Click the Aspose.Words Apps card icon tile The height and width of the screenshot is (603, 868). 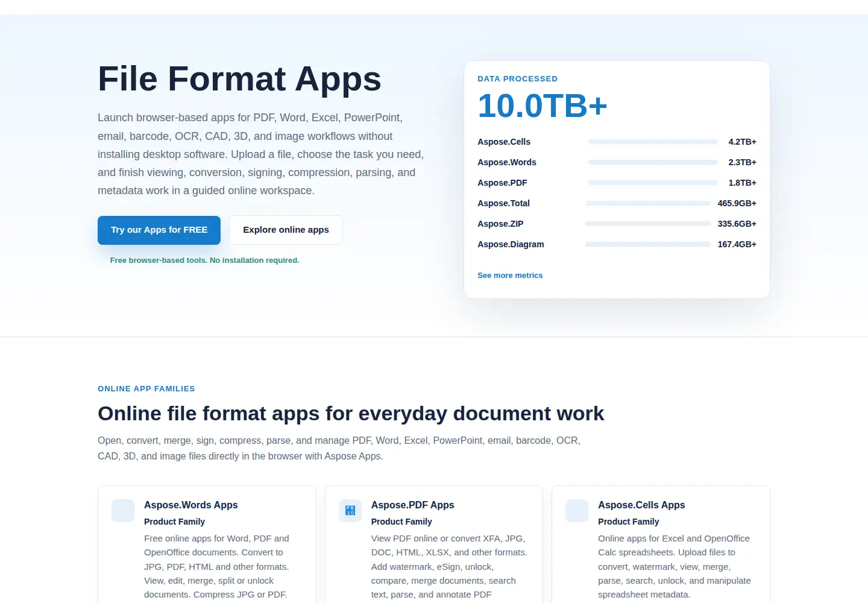(x=123, y=511)
